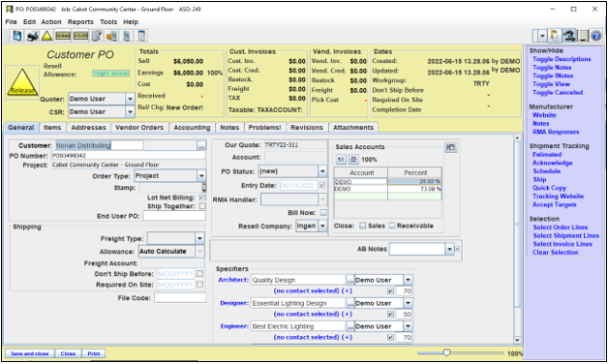Click the 73.08 % percent cell

click(x=414, y=189)
